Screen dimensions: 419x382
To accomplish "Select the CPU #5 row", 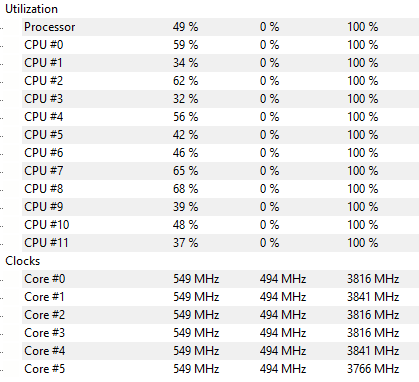I will (220, 135).
